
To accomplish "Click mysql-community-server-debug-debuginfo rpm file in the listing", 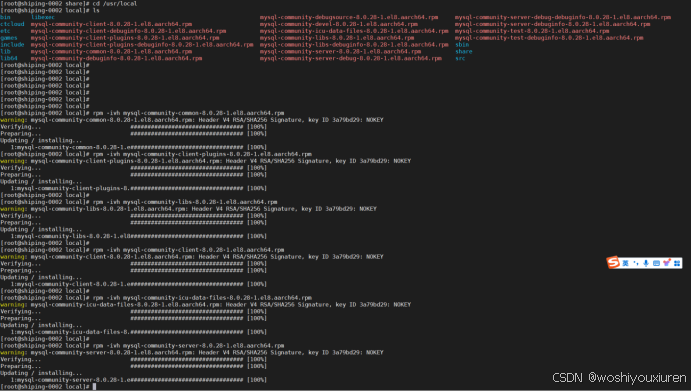I will point(563,17).
